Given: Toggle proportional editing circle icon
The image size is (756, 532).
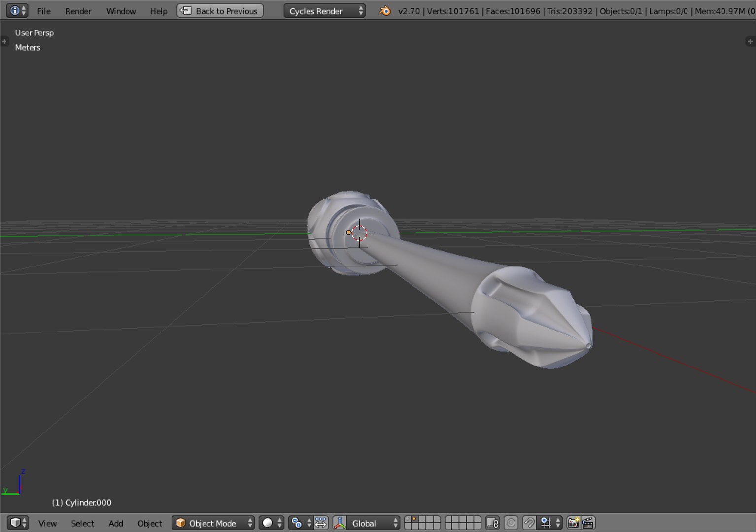Looking at the screenshot, I should [511, 523].
